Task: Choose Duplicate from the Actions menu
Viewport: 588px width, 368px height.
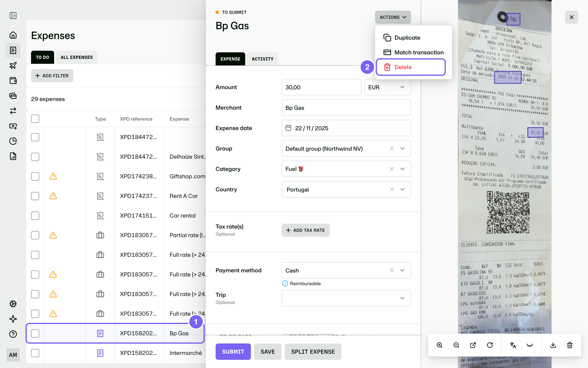Action: 413,38
